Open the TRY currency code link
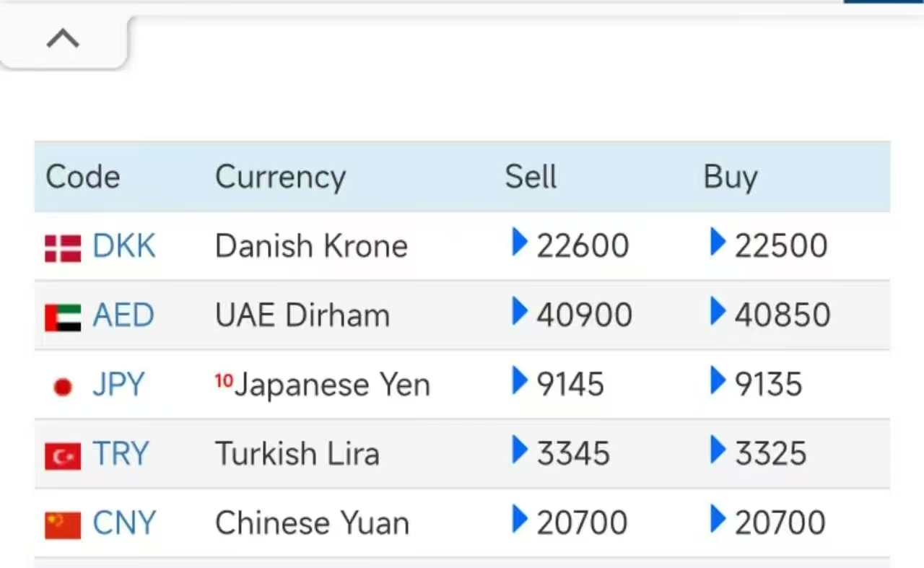Screen dimensions: 924x568 coord(121,455)
